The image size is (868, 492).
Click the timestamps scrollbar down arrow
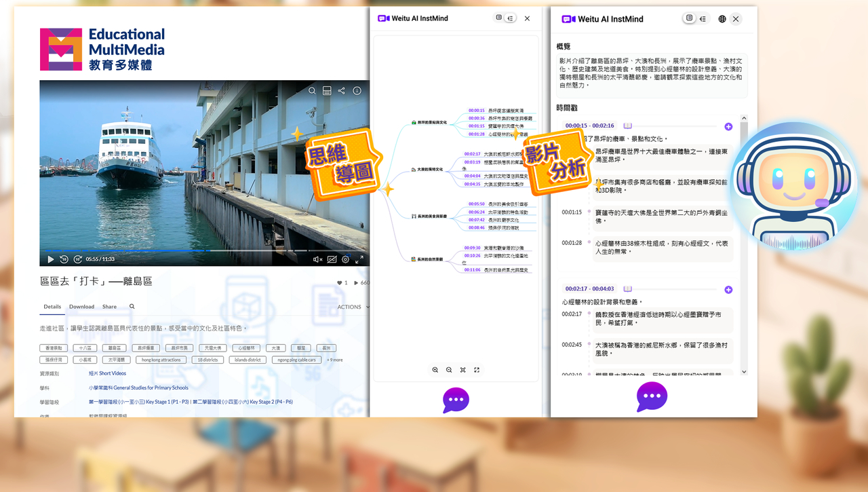pos(744,371)
